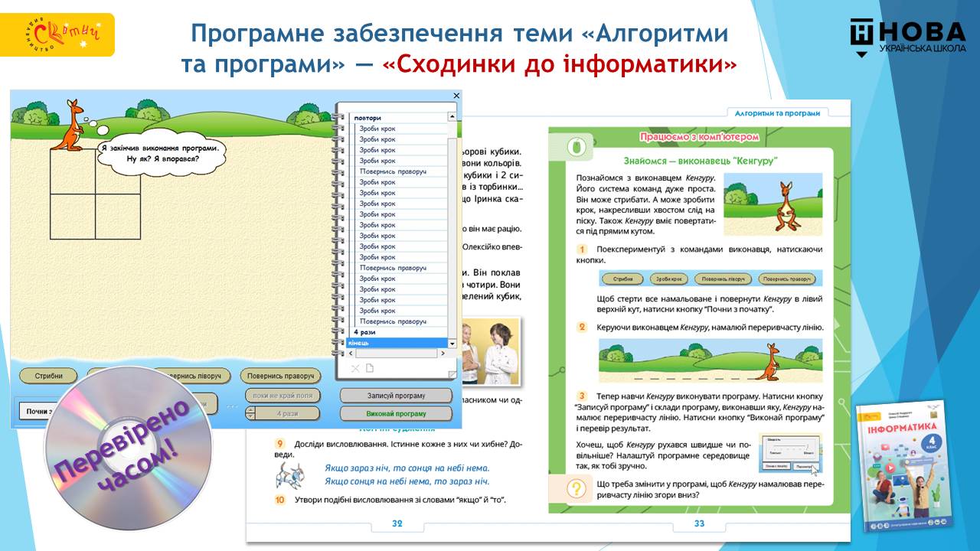Click step number 1 on page 33

point(582,249)
